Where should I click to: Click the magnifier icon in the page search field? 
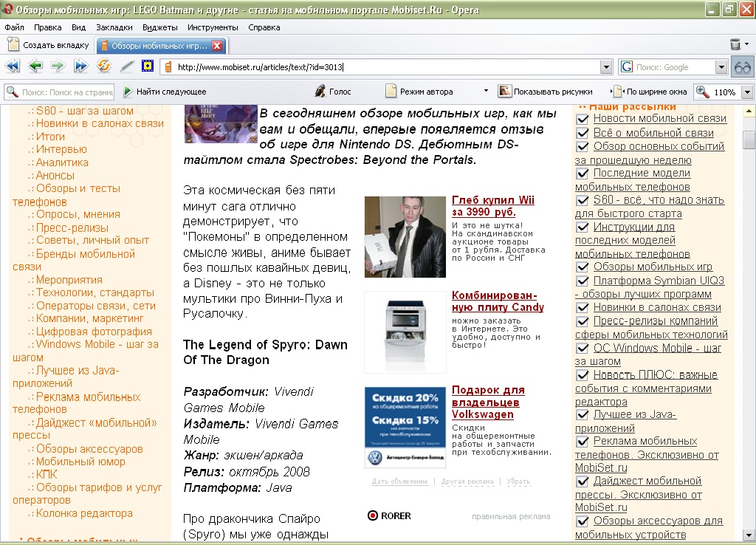[12, 92]
